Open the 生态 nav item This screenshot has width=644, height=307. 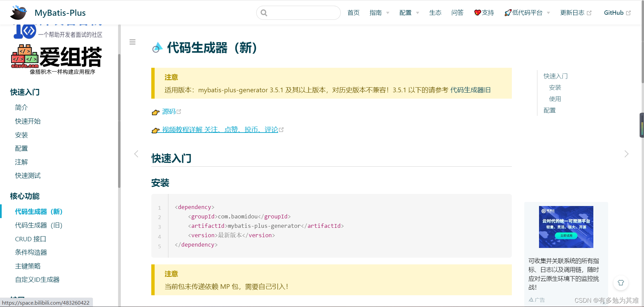(x=435, y=13)
